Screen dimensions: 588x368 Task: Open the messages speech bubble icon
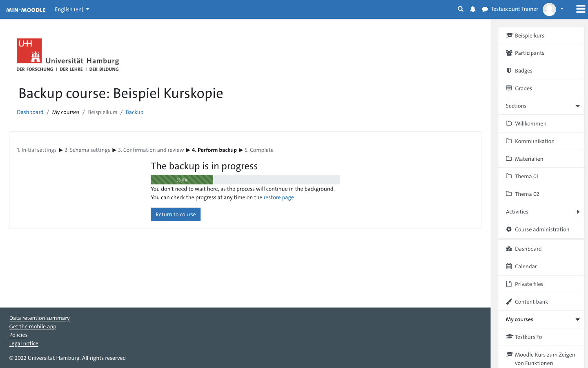(485, 9)
